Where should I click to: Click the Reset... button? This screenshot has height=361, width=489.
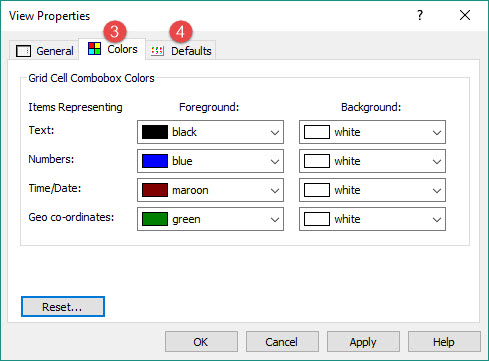coord(63,307)
